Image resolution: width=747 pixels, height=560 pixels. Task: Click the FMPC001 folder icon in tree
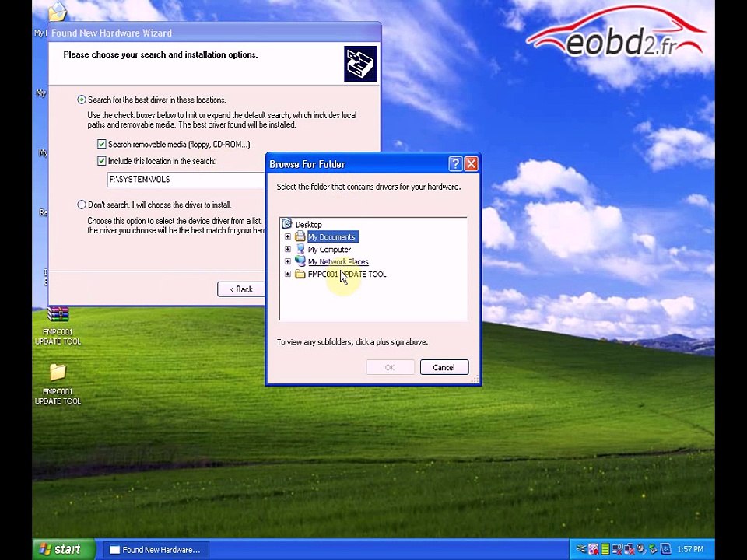tap(300, 274)
